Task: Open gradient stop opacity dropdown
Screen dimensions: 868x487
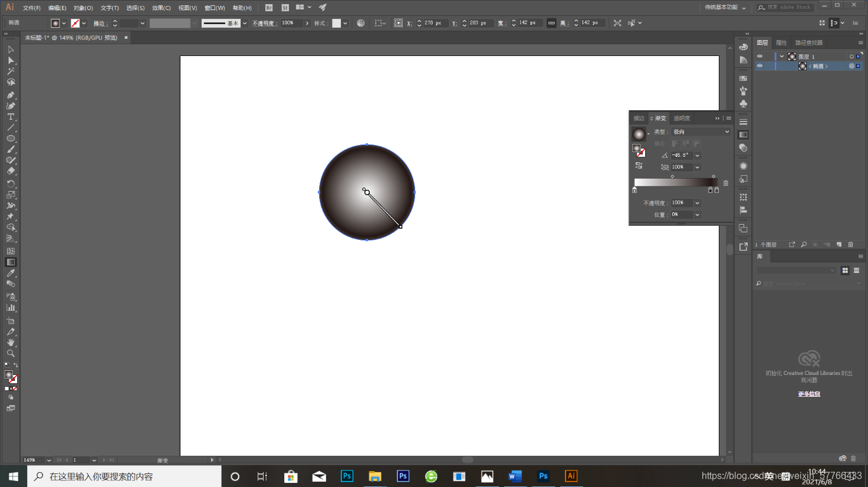Action: point(698,203)
